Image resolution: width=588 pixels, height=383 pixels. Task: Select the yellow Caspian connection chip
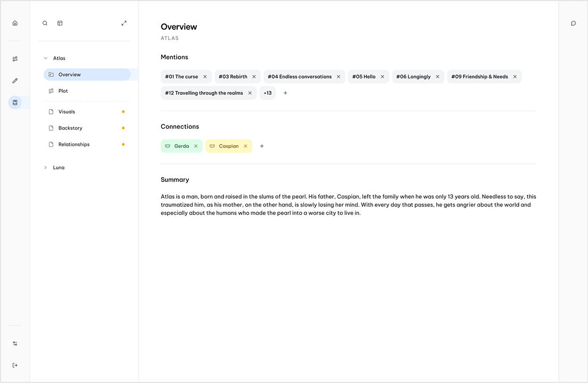tap(229, 146)
